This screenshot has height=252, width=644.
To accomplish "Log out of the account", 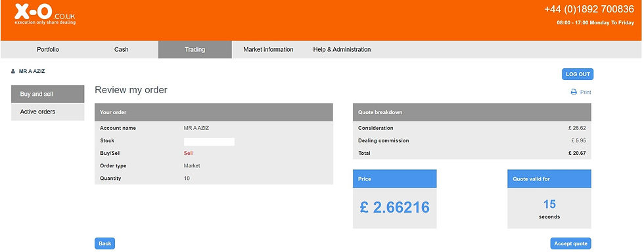I will [x=578, y=74].
